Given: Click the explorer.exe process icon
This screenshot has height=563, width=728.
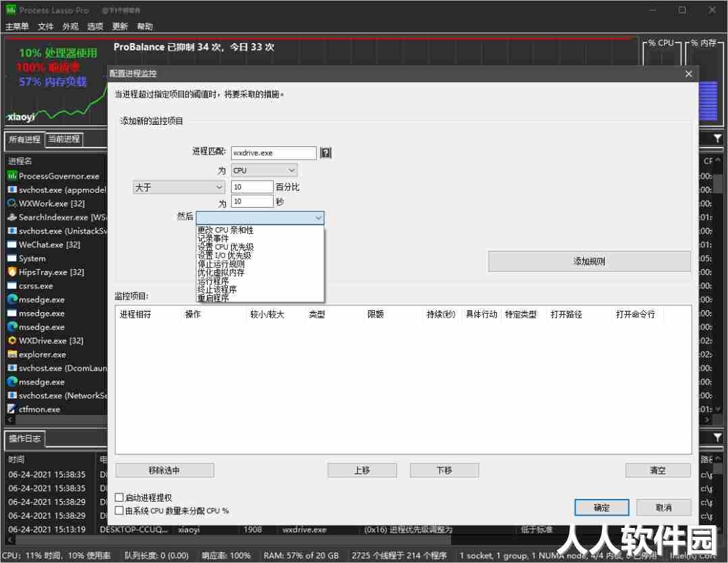Looking at the screenshot, I should point(12,355).
